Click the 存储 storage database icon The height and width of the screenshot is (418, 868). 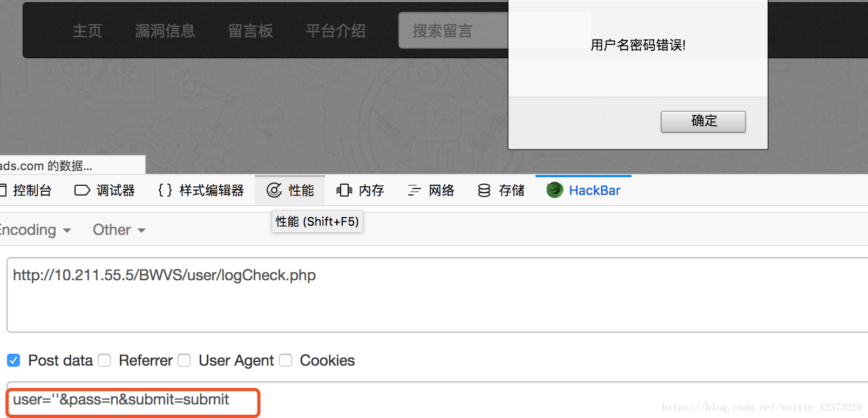coord(484,190)
